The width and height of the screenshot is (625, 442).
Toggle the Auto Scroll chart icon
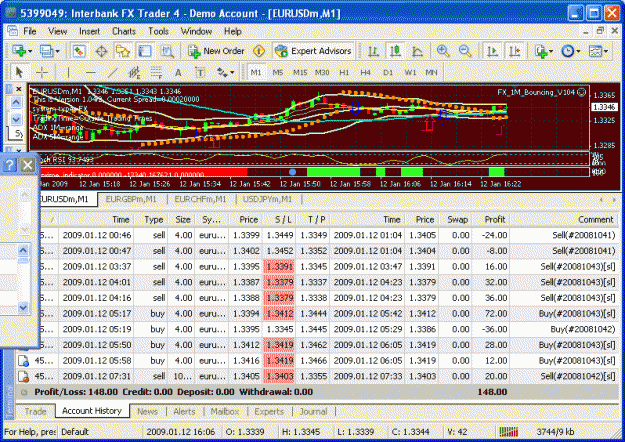point(493,51)
